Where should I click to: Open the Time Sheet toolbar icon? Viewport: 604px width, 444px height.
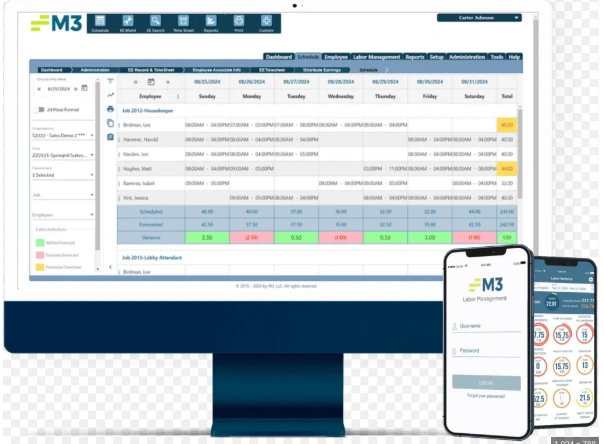183,23
